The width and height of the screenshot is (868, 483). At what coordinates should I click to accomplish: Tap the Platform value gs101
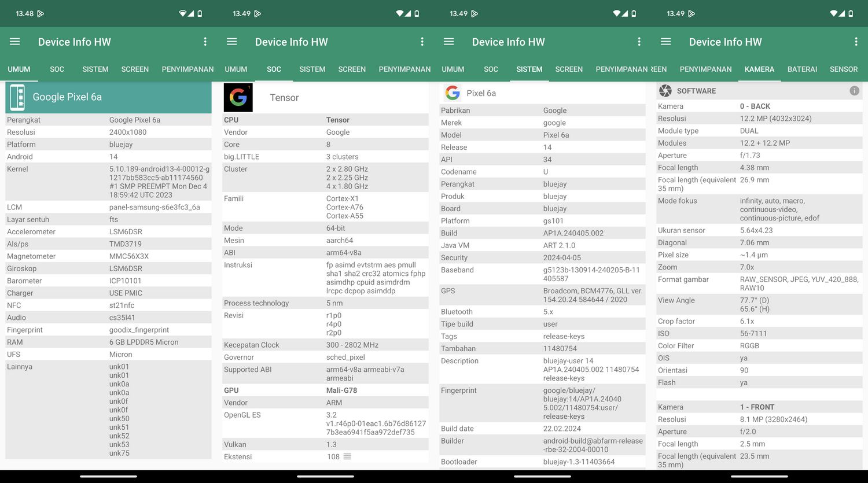(553, 221)
